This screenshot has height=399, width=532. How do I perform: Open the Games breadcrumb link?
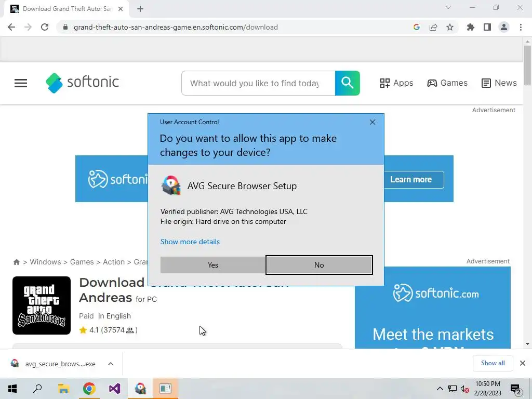click(82, 262)
